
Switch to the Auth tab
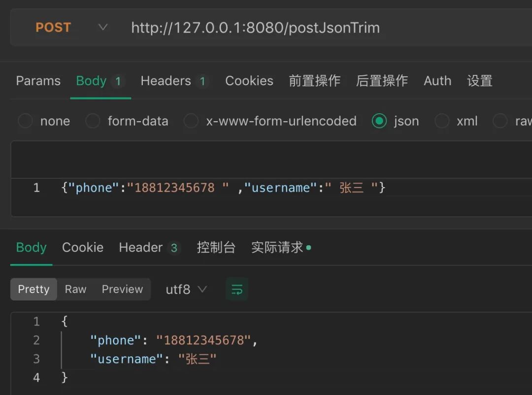tap(437, 81)
